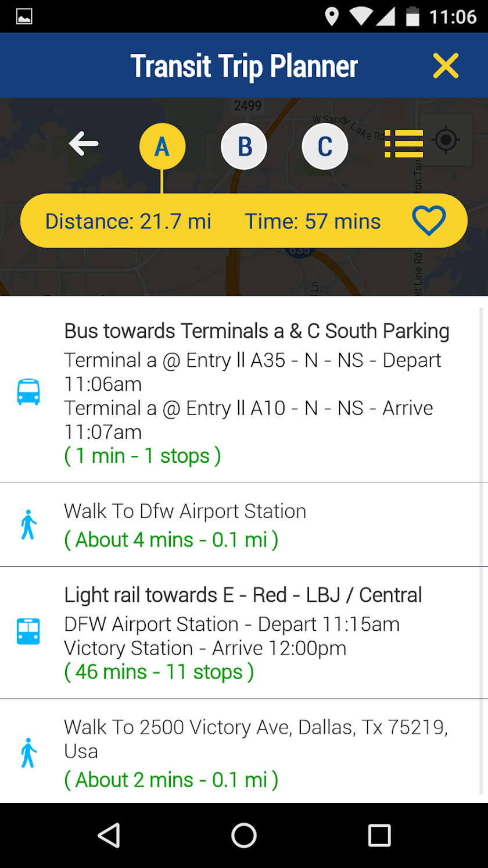Open the yellow list view icon
The width and height of the screenshot is (488, 868).
[x=404, y=144]
